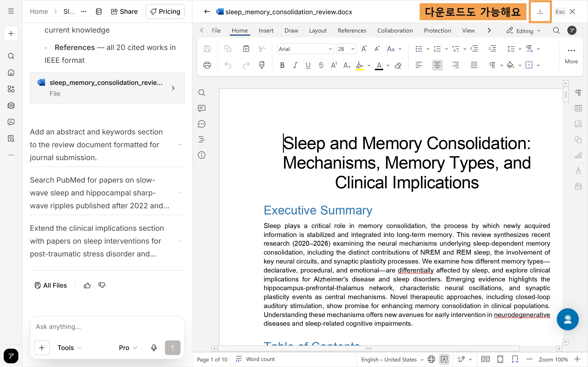
Task: Clear formatting with the eraser icon
Action: pos(398,65)
